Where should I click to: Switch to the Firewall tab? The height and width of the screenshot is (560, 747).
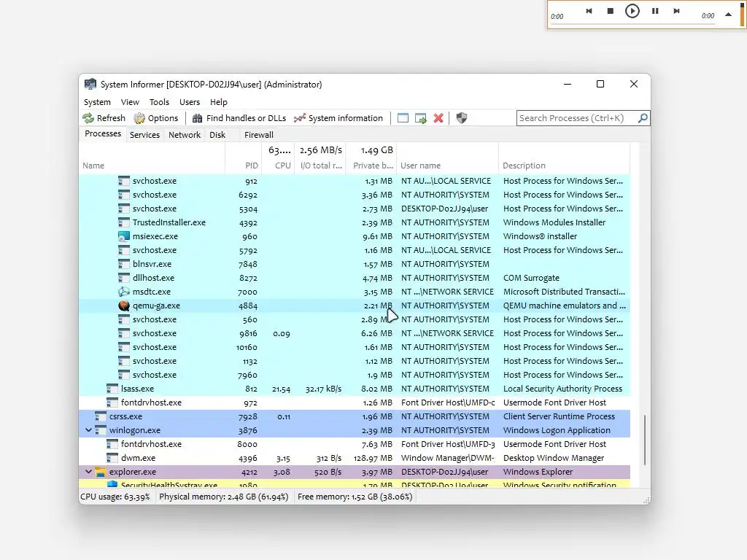click(x=259, y=135)
